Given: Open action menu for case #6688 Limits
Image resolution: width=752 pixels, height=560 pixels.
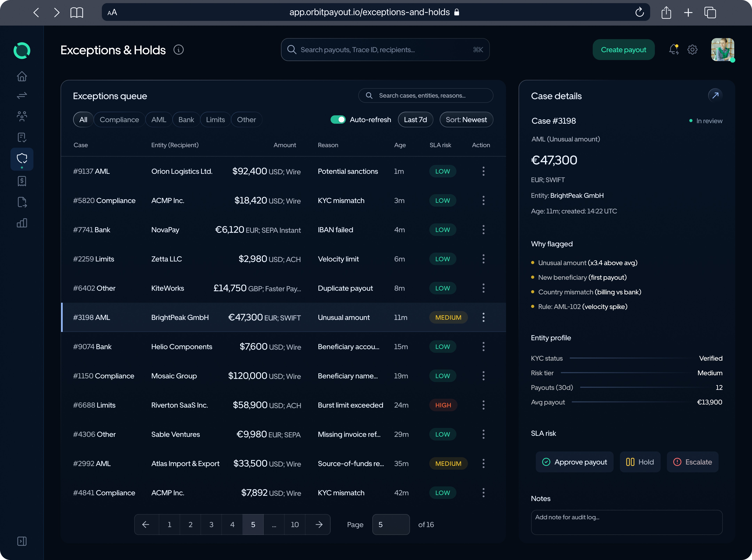Looking at the screenshot, I should tap(483, 405).
